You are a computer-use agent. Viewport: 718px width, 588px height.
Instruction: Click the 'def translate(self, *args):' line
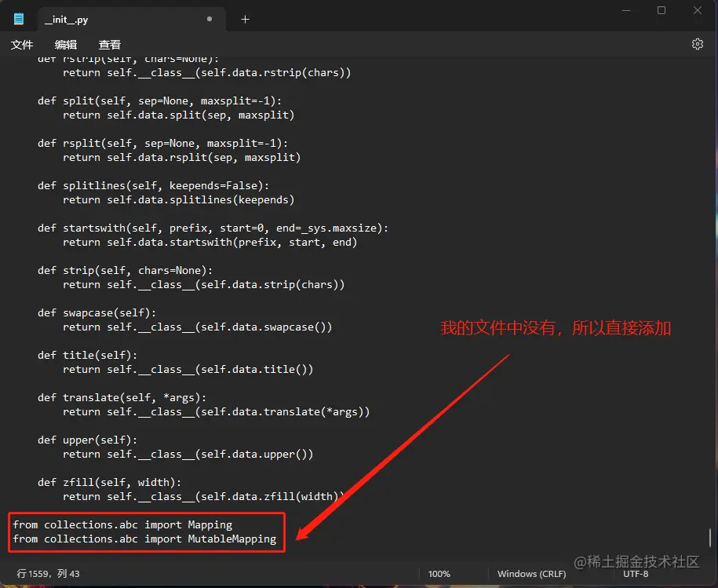(x=122, y=398)
